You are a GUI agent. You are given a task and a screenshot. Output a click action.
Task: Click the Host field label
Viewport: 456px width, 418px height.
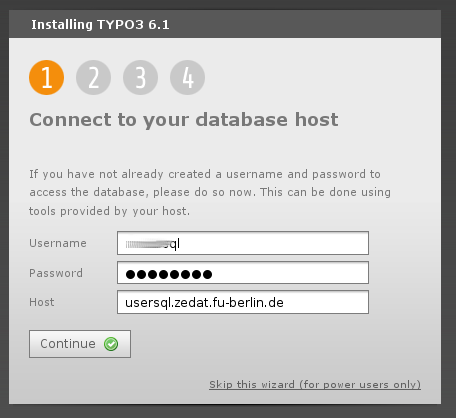click(x=42, y=302)
